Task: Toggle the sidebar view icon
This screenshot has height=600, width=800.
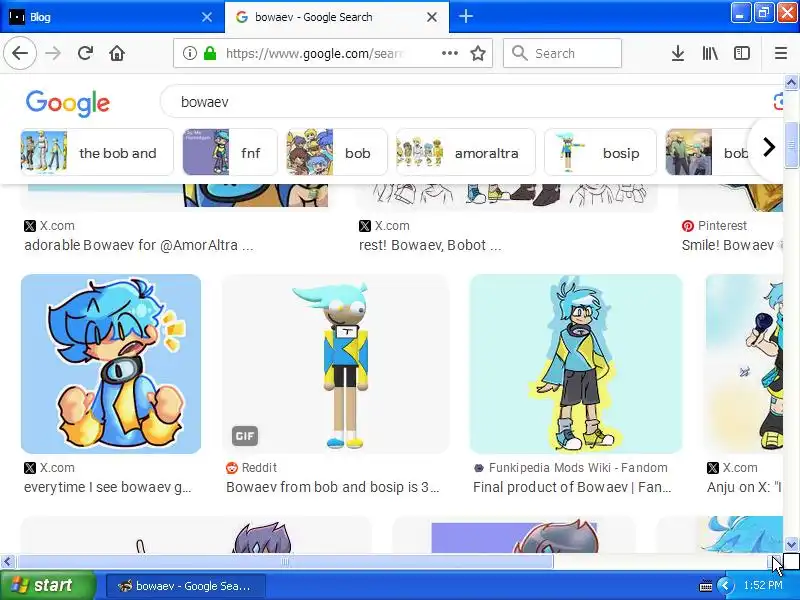Action: [x=742, y=53]
